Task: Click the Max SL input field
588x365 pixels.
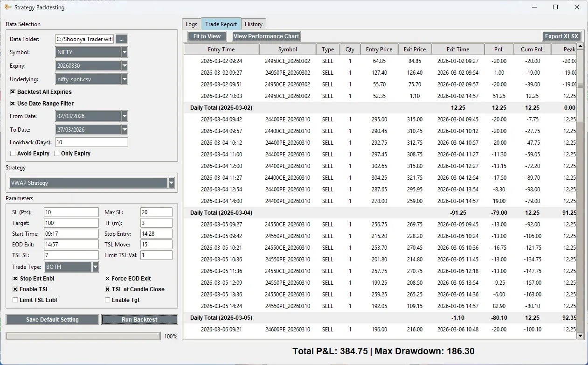Action: point(156,212)
